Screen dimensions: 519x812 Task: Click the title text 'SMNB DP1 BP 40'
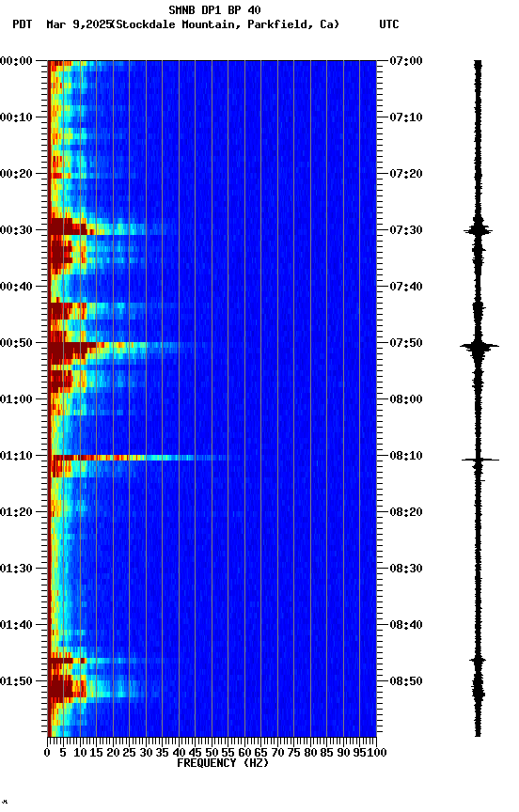(214, 9)
